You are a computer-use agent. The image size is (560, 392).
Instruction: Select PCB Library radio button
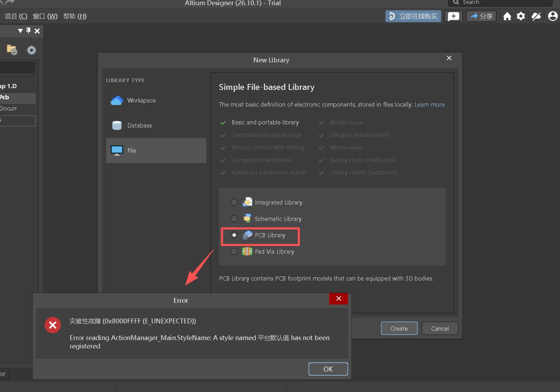[x=234, y=235]
